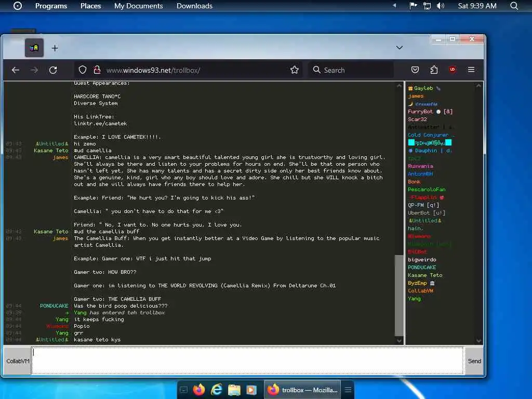Screen dimensions: 532x399
Task: Select Dauphin in the user list
Action: (430, 151)
